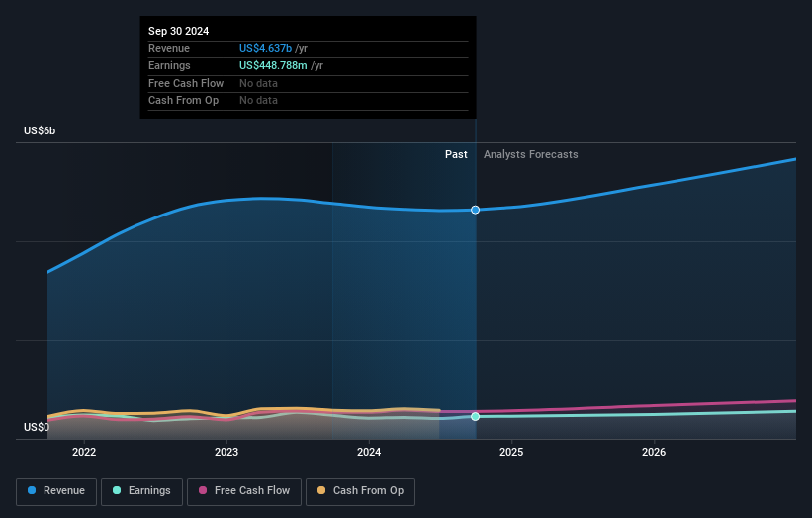Click the US$6b y-axis label
The width and height of the screenshot is (812, 518).
pos(40,130)
